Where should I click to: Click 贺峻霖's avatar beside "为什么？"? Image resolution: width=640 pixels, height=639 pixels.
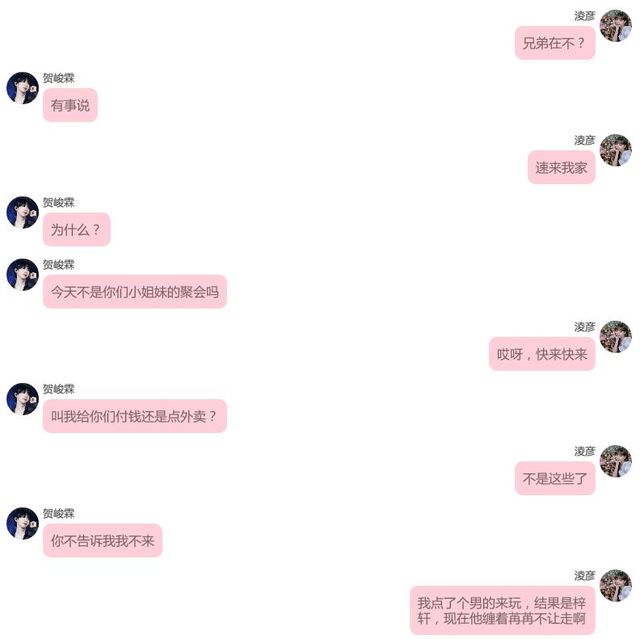pyautogui.click(x=22, y=212)
